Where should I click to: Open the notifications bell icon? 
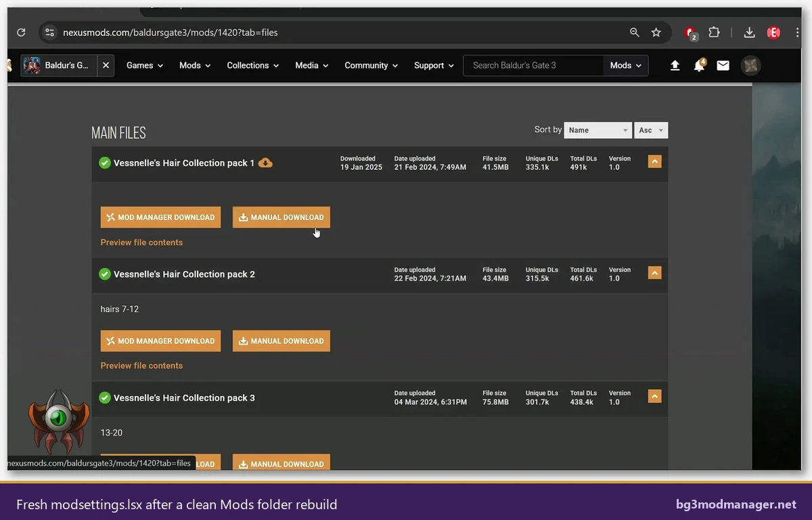point(699,66)
